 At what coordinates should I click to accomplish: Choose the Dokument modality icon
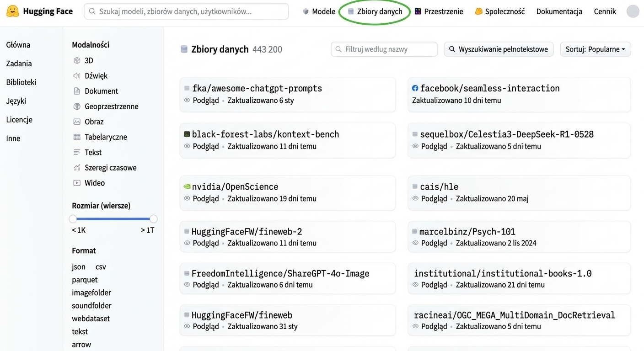point(77,91)
